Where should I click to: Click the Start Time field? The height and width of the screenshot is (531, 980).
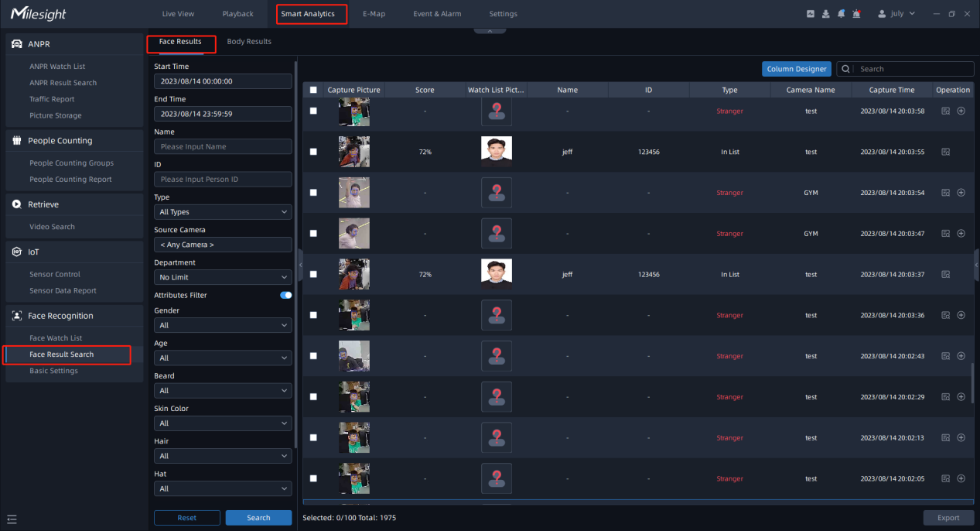(x=223, y=81)
